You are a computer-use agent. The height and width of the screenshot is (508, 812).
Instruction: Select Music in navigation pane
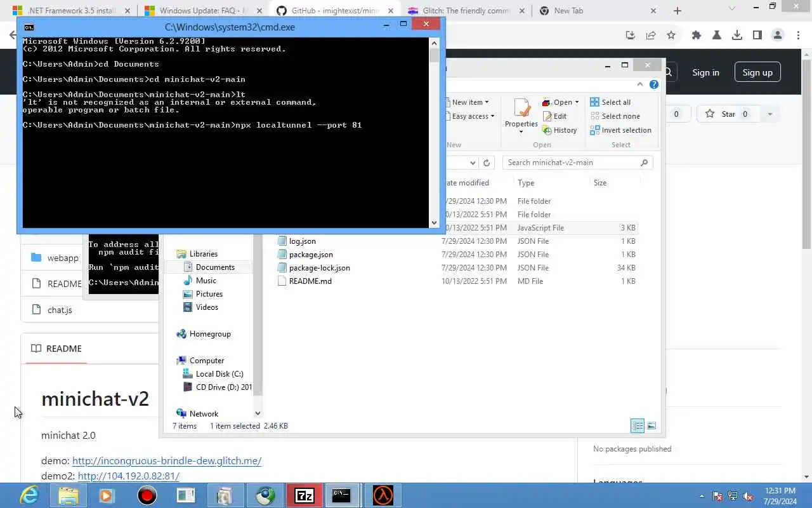(206, 281)
